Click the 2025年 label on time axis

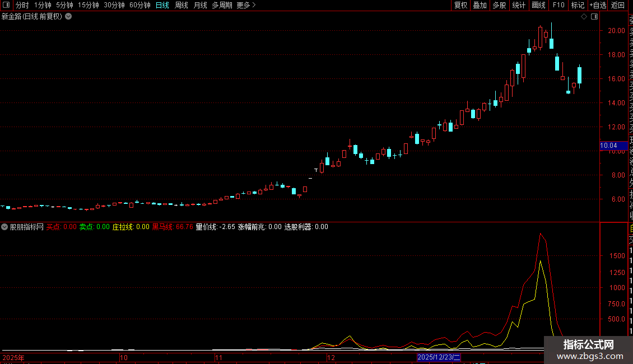(13, 357)
